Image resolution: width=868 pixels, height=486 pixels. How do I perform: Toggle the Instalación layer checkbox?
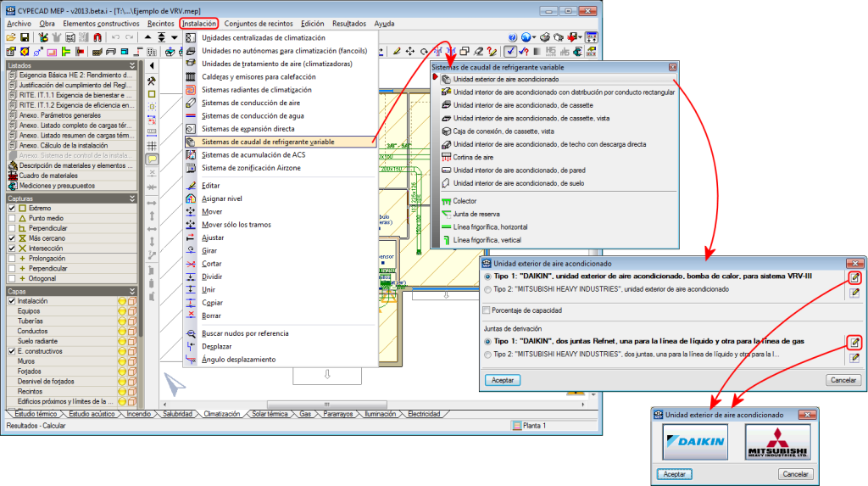(12, 301)
